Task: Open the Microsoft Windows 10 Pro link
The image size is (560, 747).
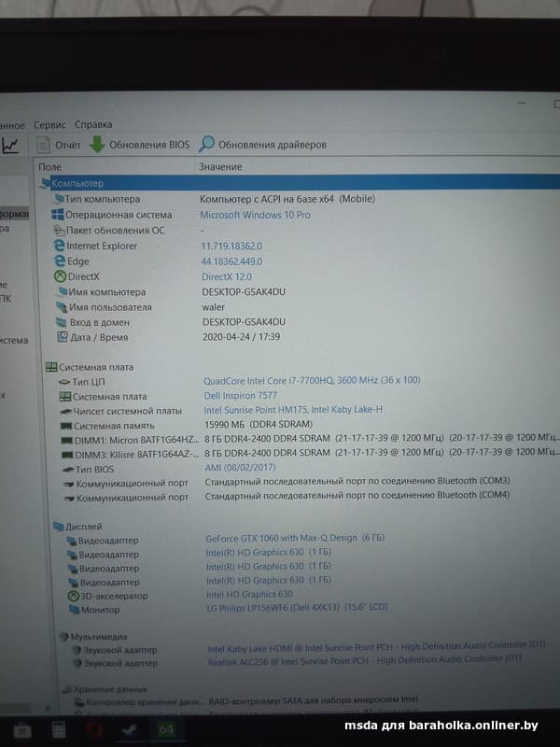Action: [255, 215]
